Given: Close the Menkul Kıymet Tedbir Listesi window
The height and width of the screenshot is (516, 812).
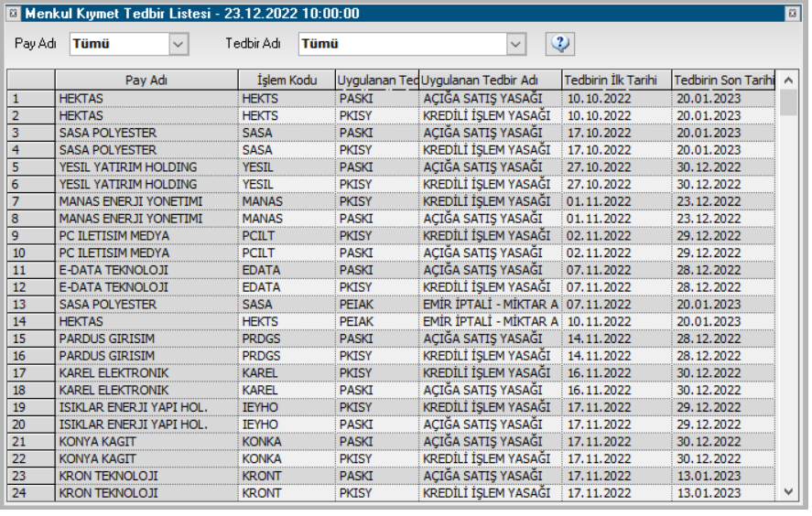Looking at the screenshot, I should tap(793, 14).
